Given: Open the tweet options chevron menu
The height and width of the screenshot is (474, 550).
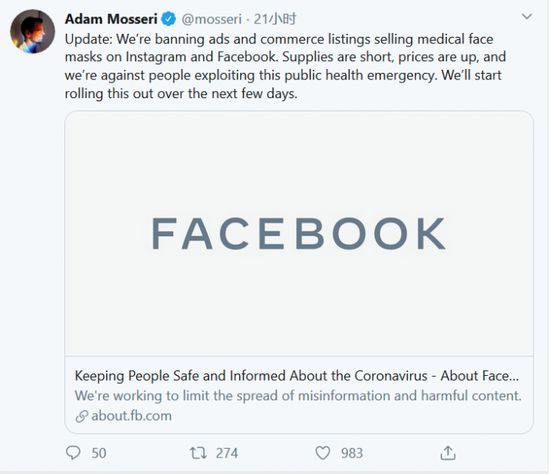Looking at the screenshot, I should pos(527,16).
